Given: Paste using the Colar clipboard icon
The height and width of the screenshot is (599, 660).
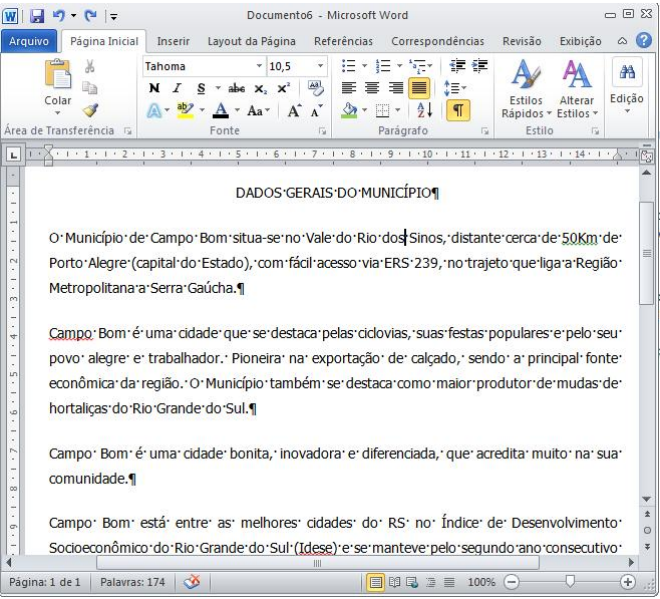Looking at the screenshot, I should pos(58,75).
